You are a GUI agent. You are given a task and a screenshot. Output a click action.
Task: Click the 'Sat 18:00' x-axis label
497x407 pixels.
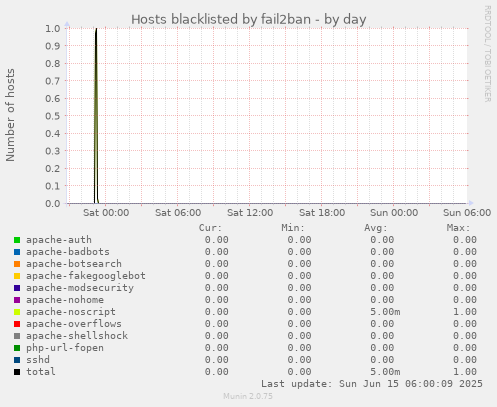tap(322, 213)
